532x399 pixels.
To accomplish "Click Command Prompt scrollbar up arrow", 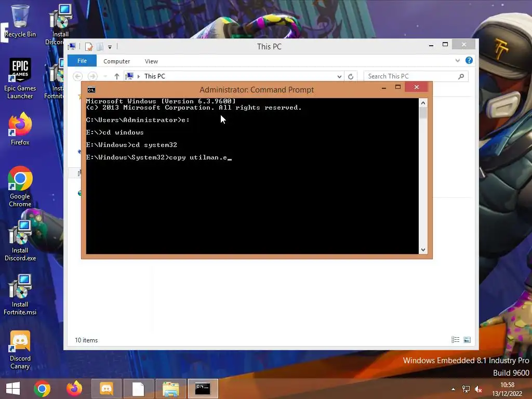I will (423, 103).
